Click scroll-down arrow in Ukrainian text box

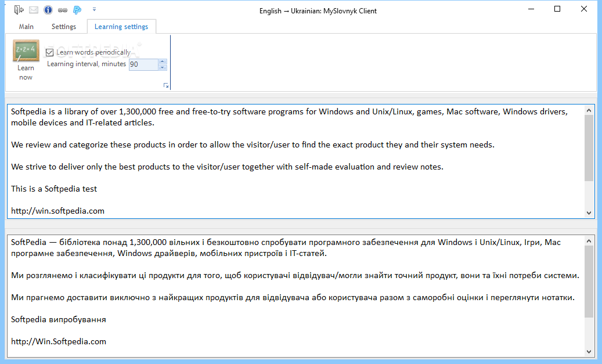pyautogui.click(x=589, y=351)
